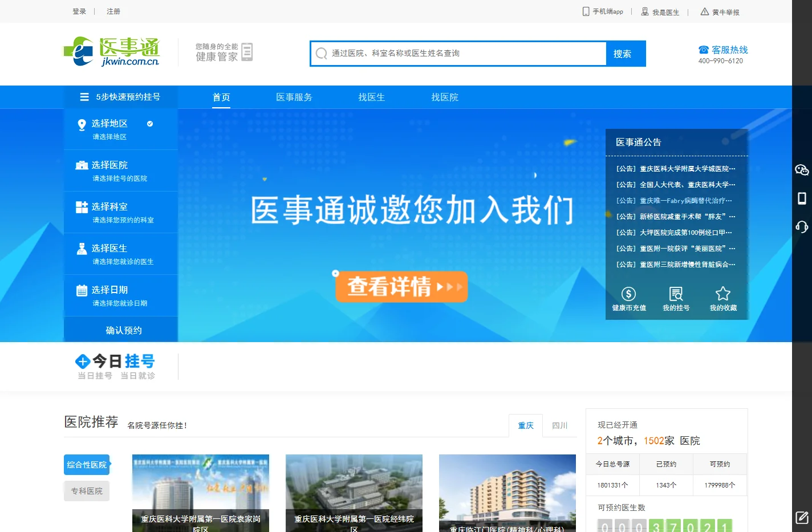Click the 客服热线 telephone icon
Viewport: 812px width, 532px height.
point(704,50)
